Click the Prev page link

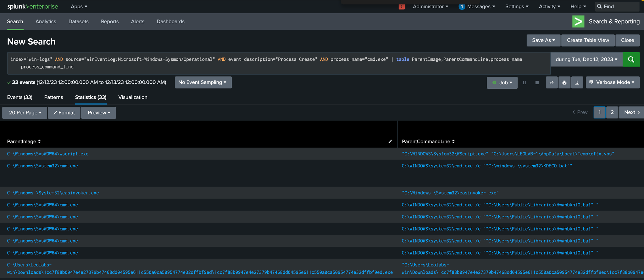580,112
